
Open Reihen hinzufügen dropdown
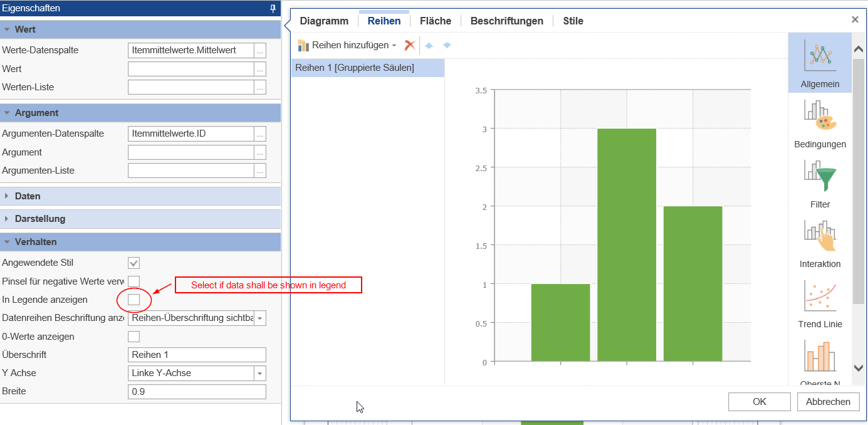pos(347,45)
